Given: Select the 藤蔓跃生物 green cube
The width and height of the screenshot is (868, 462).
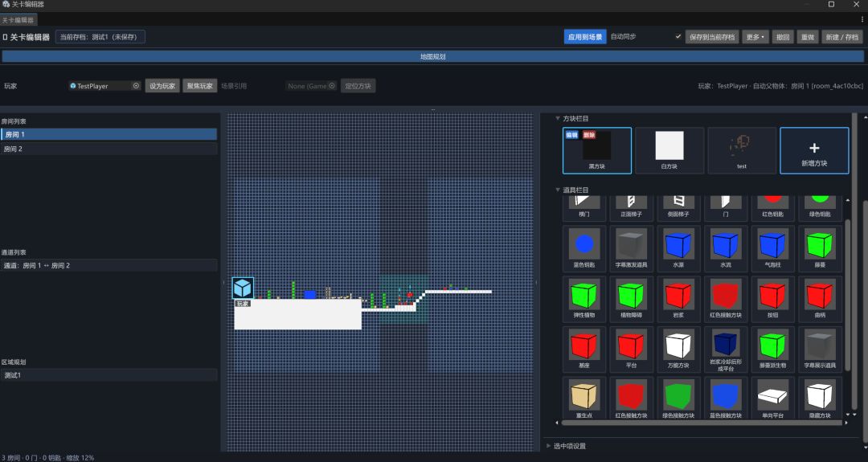Looking at the screenshot, I should (x=773, y=350).
